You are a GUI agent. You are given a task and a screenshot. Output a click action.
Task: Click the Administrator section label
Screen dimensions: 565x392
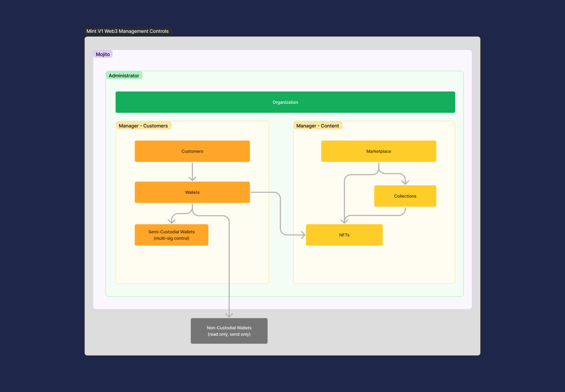124,76
